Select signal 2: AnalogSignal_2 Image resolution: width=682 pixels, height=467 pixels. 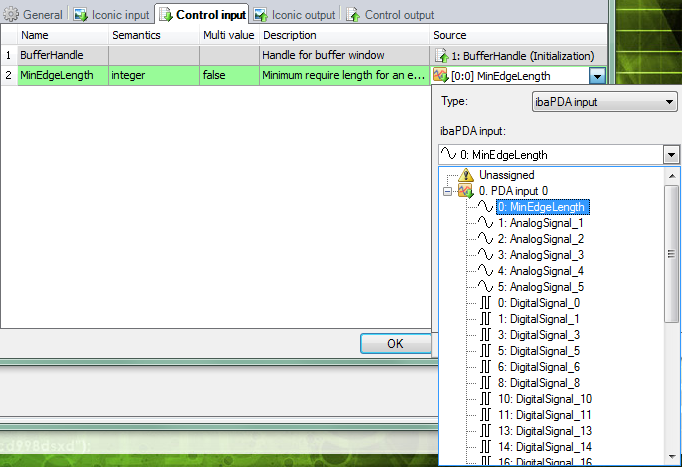[x=541, y=239]
